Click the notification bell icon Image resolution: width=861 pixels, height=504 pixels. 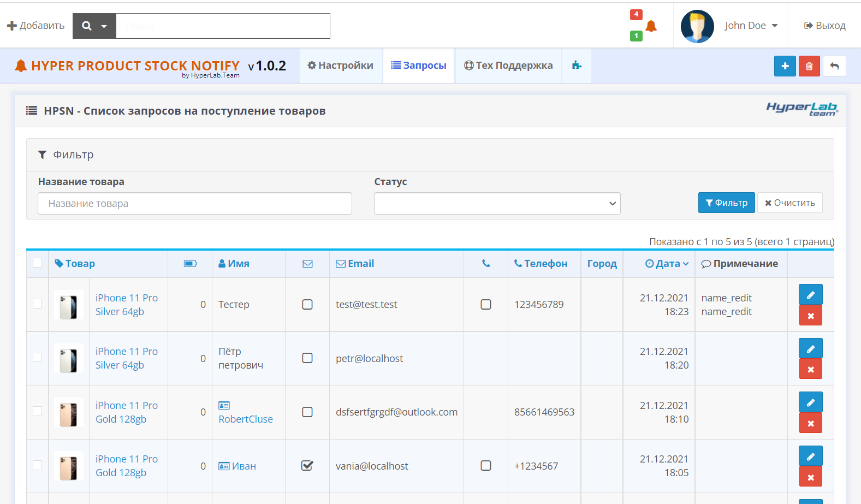pos(651,26)
